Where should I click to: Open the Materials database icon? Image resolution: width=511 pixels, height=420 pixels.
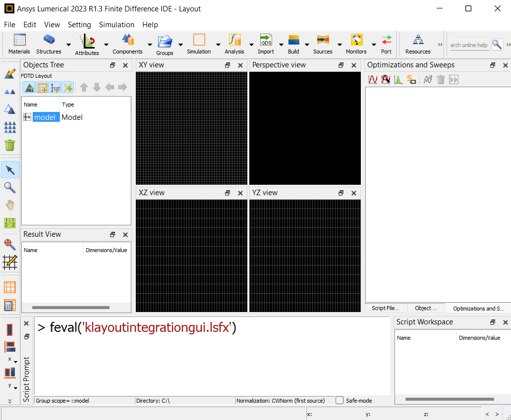point(19,44)
